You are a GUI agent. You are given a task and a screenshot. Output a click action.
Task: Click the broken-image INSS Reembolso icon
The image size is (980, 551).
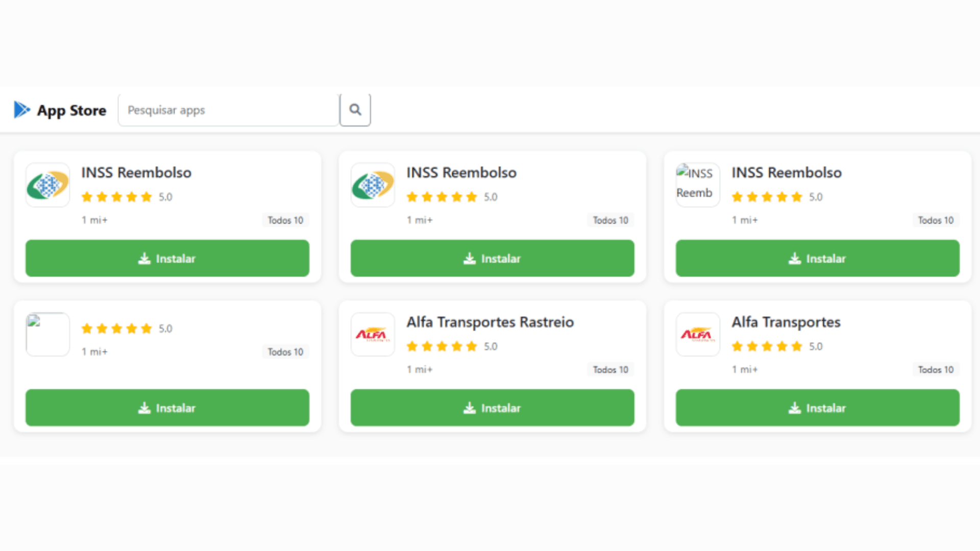[x=698, y=185]
